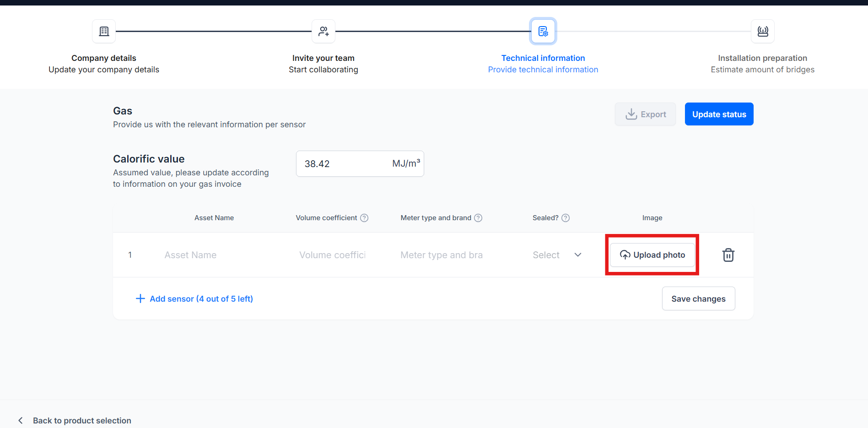Click Upload photo button

(652, 255)
